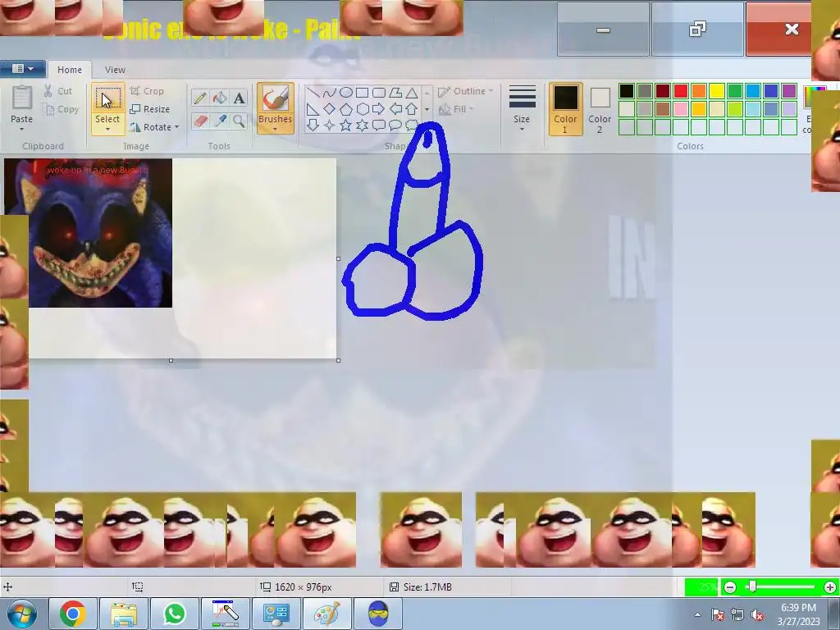Click the Resize button
The width and height of the screenshot is (840, 630).
click(x=150, y=109)
